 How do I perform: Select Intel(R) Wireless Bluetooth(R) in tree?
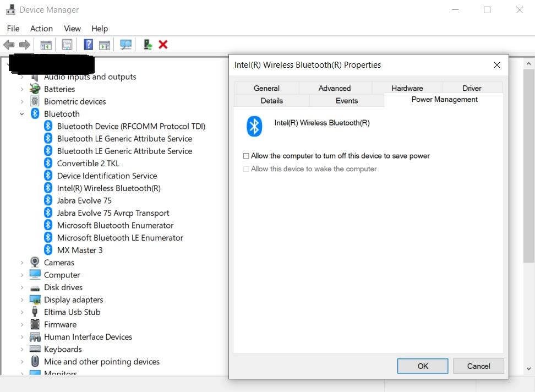(109, 188)
